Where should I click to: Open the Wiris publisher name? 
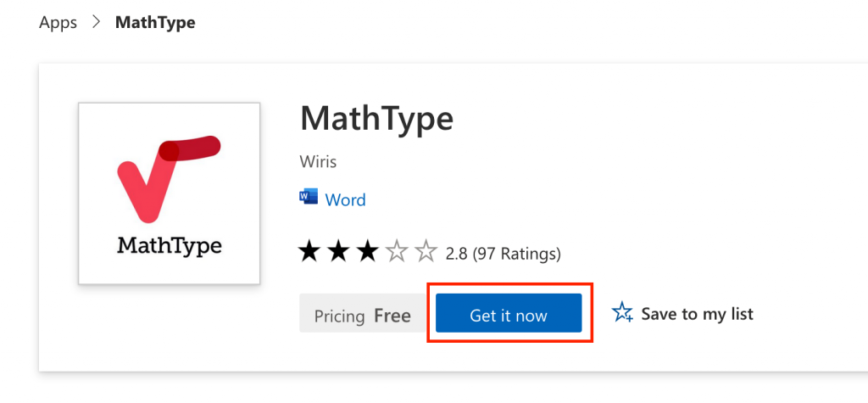pos(318,161)
